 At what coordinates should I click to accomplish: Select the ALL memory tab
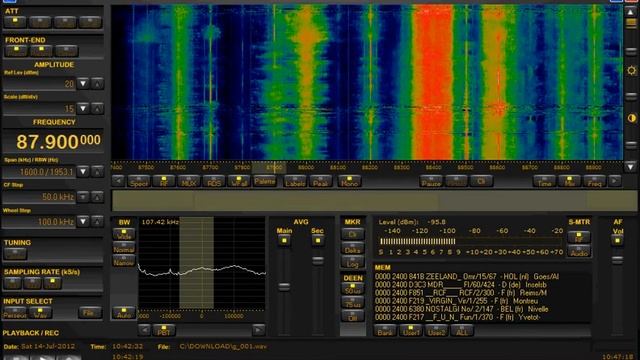tap(462, 330)
